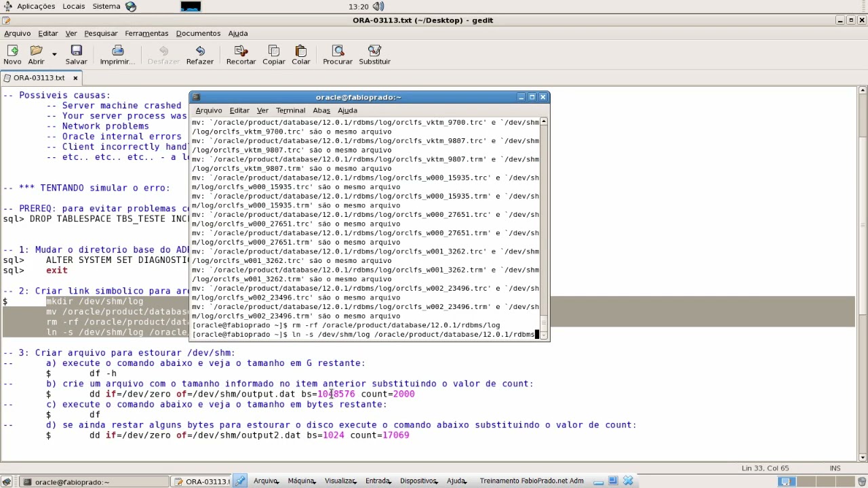Open gedit Documentos menu
Image resolution: width=868 pixels, height=488 pixels.
pyautogui.click(x=198, y=33)
